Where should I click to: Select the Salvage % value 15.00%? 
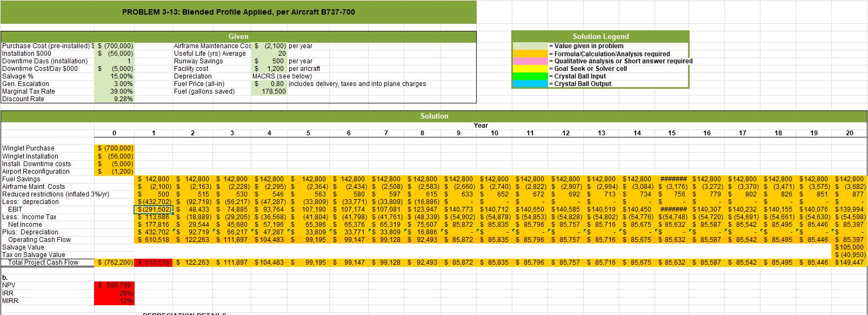pyautogui.click(x=114, y=76)
